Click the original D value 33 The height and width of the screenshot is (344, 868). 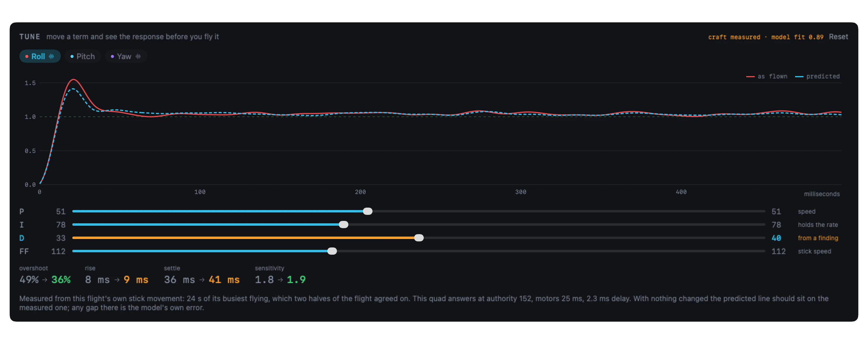tap(61, 238)
